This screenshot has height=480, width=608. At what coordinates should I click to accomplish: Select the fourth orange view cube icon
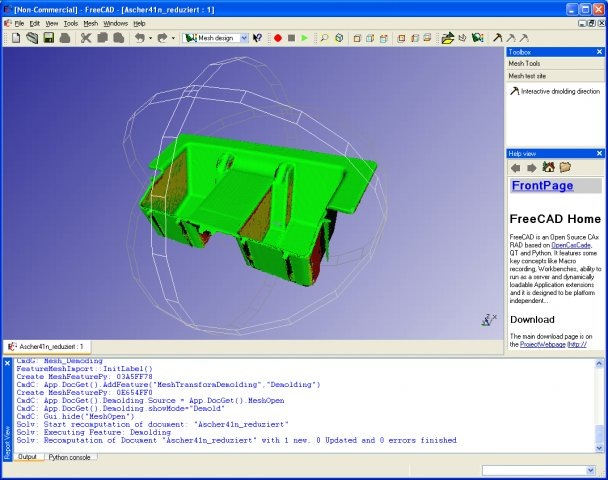click(401, 38)
